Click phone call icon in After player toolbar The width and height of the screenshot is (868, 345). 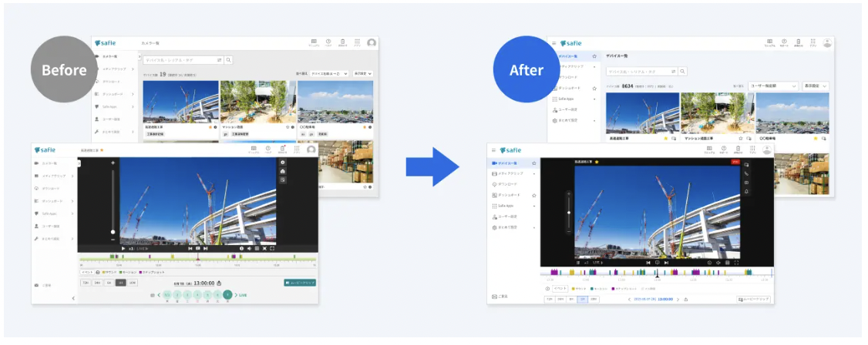click(746, 173)
